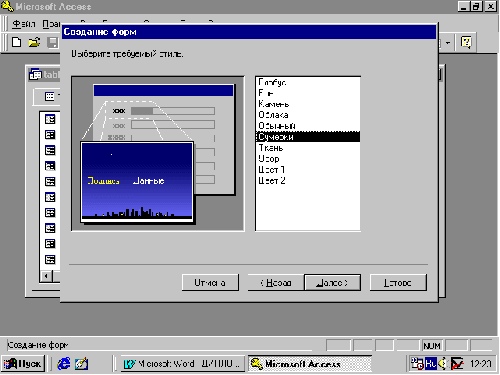Click the help question-mark toolbar icon
The width and height of the screenshot is (500, 375).
pyautogui.click(x=466, y=42)
